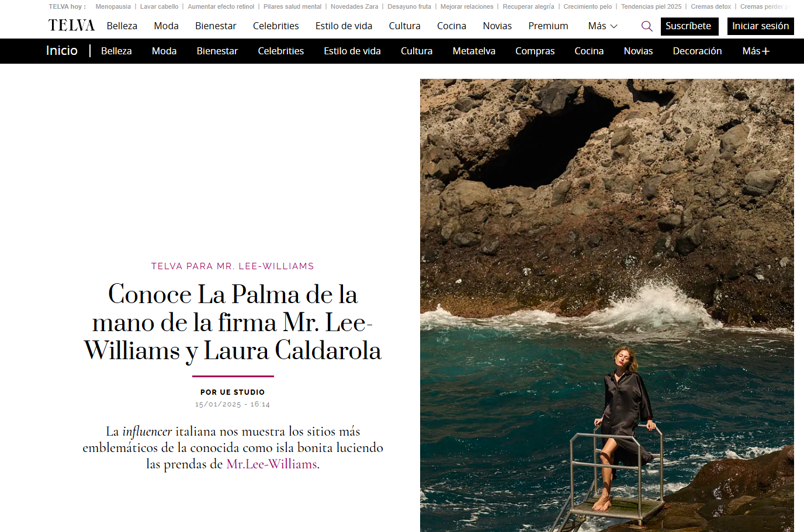Click the Suscríbete button
The height and width of the screenshot is (532, 804).
coord(689,26)
